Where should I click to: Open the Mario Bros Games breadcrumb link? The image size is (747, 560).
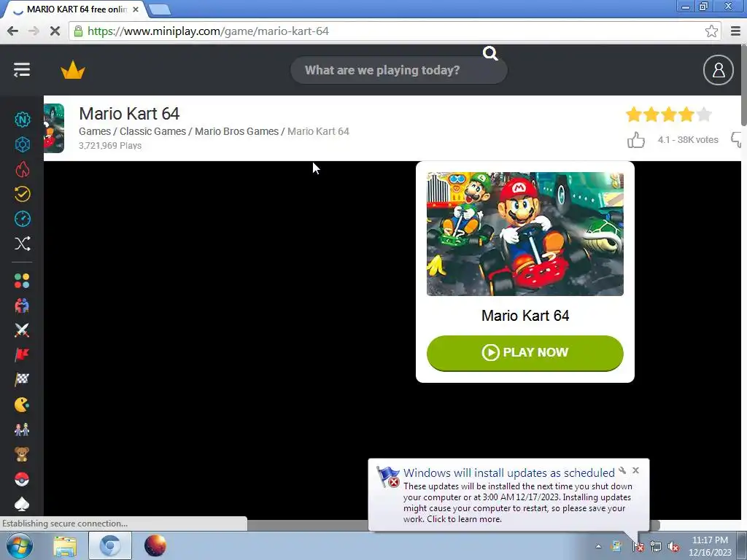pyautogui.click(x=237, y=131)
